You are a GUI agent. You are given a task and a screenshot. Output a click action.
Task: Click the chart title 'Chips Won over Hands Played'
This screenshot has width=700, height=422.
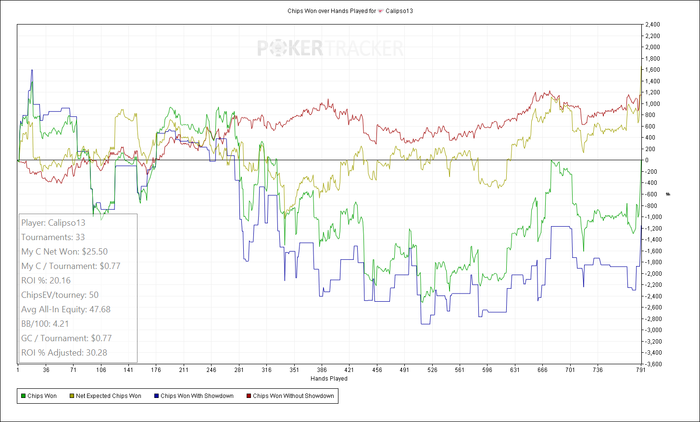[328, 11]
